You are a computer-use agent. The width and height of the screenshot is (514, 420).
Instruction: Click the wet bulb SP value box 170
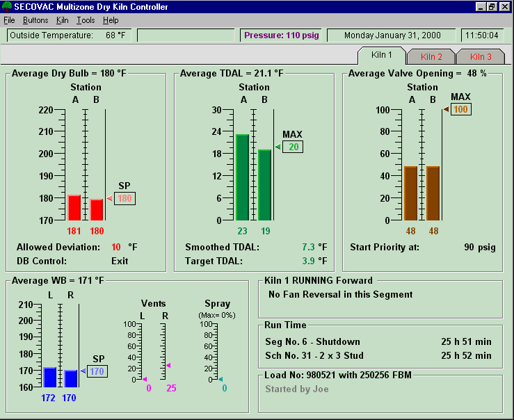(x=97, y=371)
